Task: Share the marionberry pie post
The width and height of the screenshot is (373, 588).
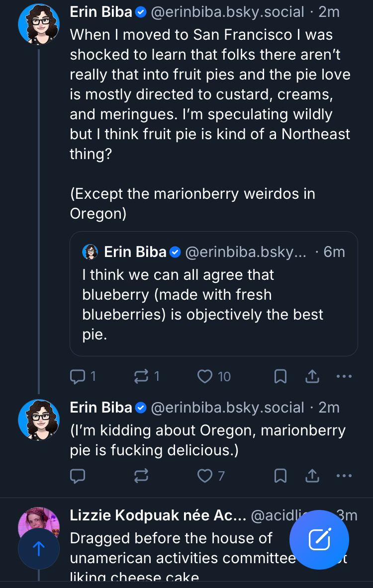Action: [x=312, y=476]
